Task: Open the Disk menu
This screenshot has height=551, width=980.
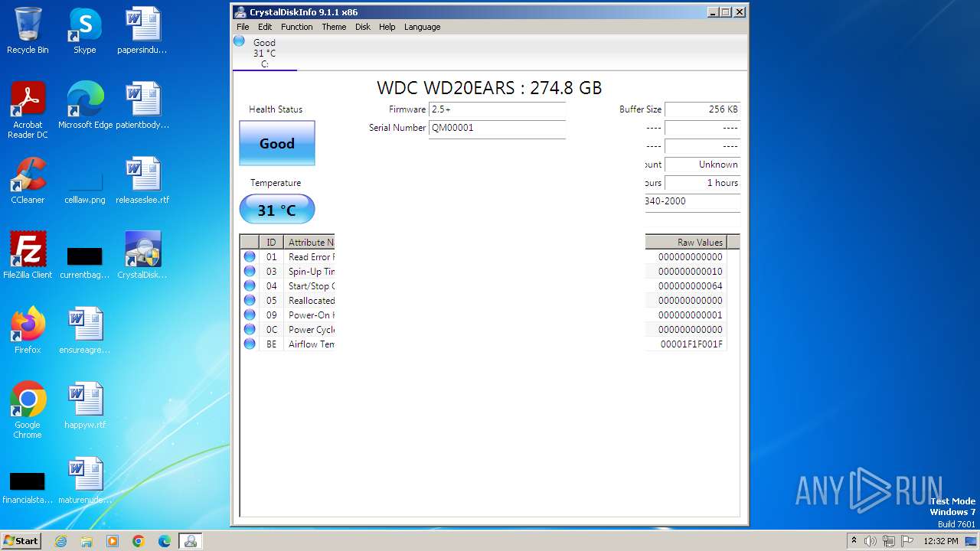Action: tap(363, 27)
